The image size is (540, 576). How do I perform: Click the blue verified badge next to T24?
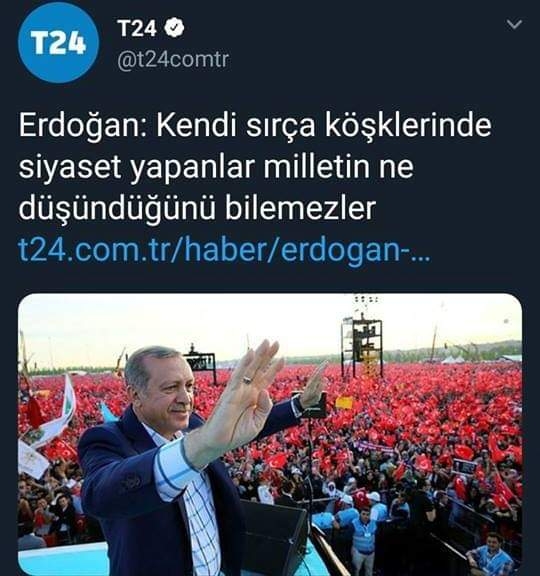tap(174, 28)
